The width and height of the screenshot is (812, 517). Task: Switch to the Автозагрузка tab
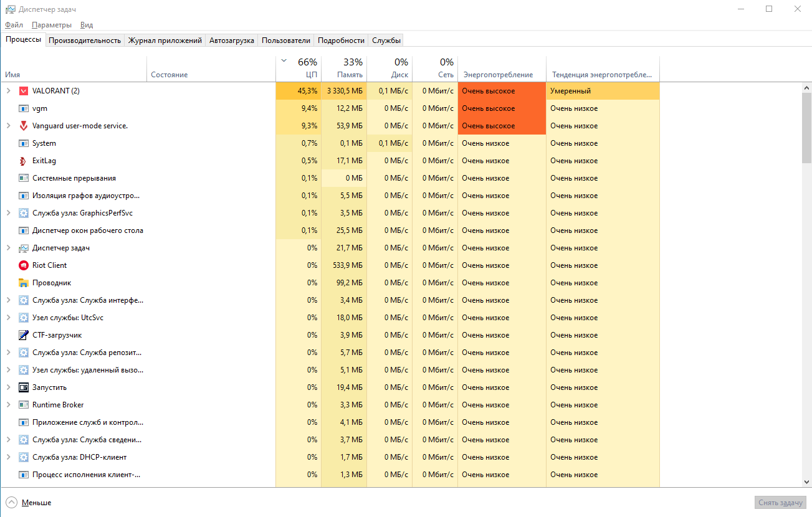232,40
